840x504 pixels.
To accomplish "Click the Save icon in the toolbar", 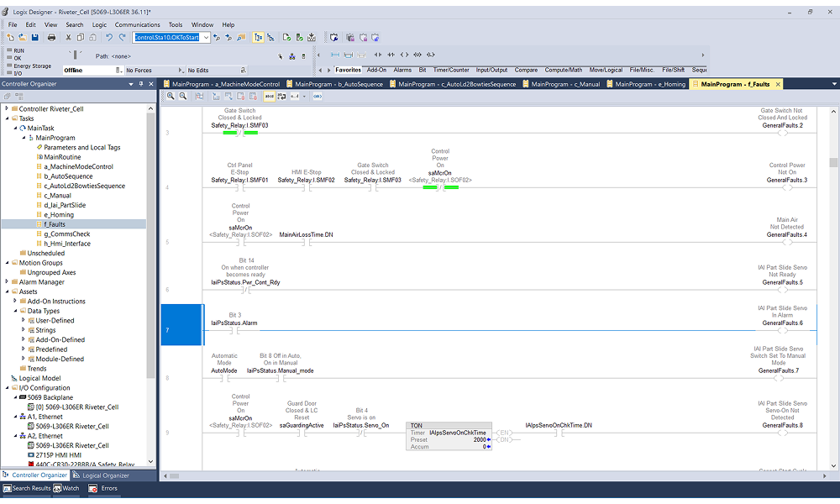I will point(35,38).
